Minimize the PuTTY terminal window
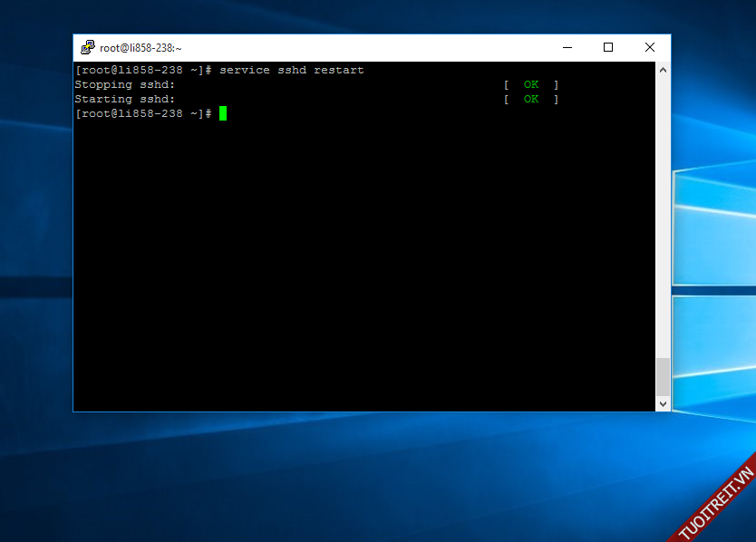The height and width of the screenshot is (542, 756). point(567,48)
